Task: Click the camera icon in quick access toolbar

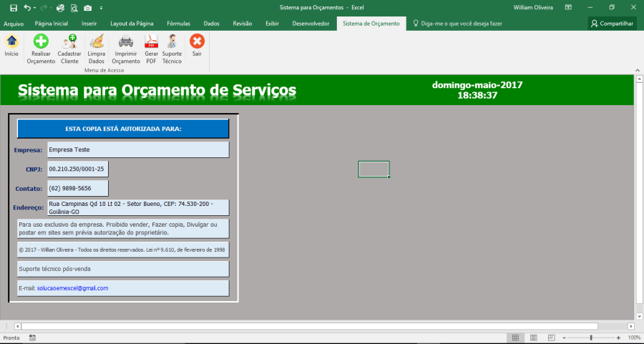Action: pos(87,7)
